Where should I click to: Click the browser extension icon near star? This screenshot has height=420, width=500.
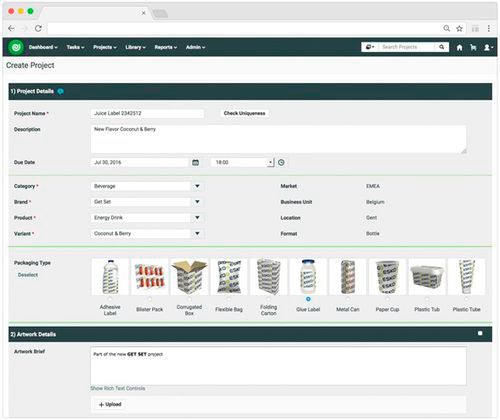[x=475, y=29]
